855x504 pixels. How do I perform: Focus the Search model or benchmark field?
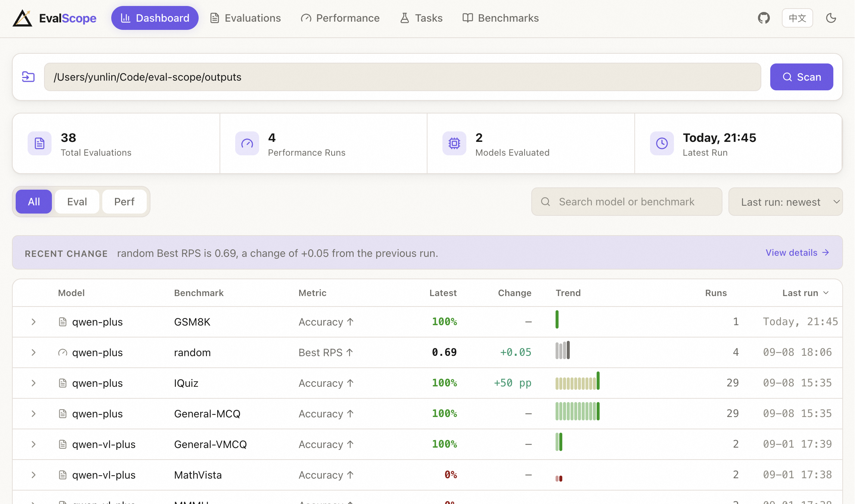[627, 202]
